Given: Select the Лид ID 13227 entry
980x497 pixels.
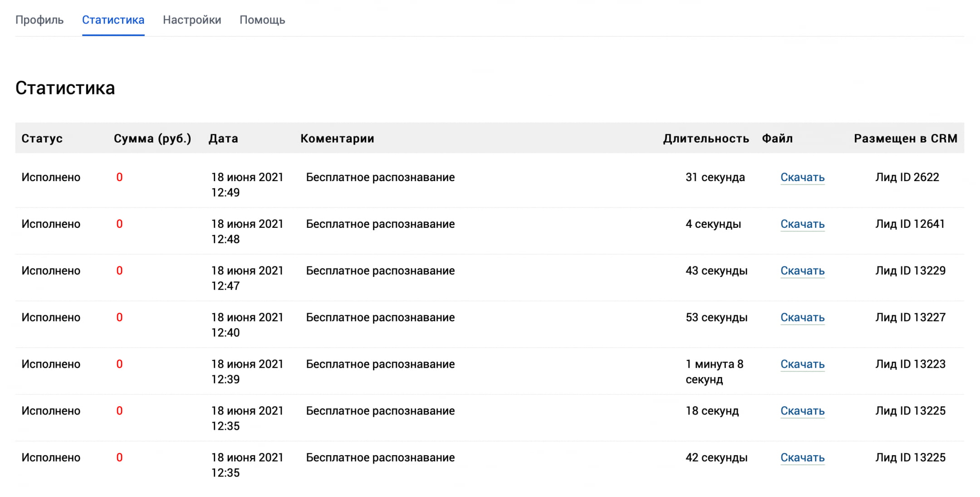Looking at the screenshot, I should (910, 318).
